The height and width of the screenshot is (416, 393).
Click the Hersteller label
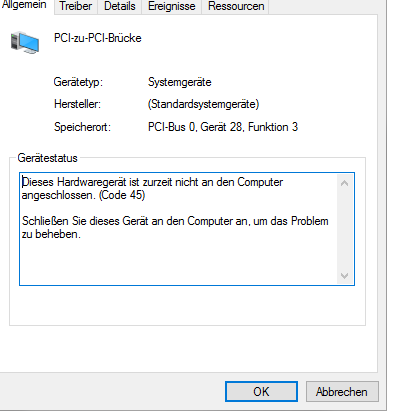[x=77, y=104]
